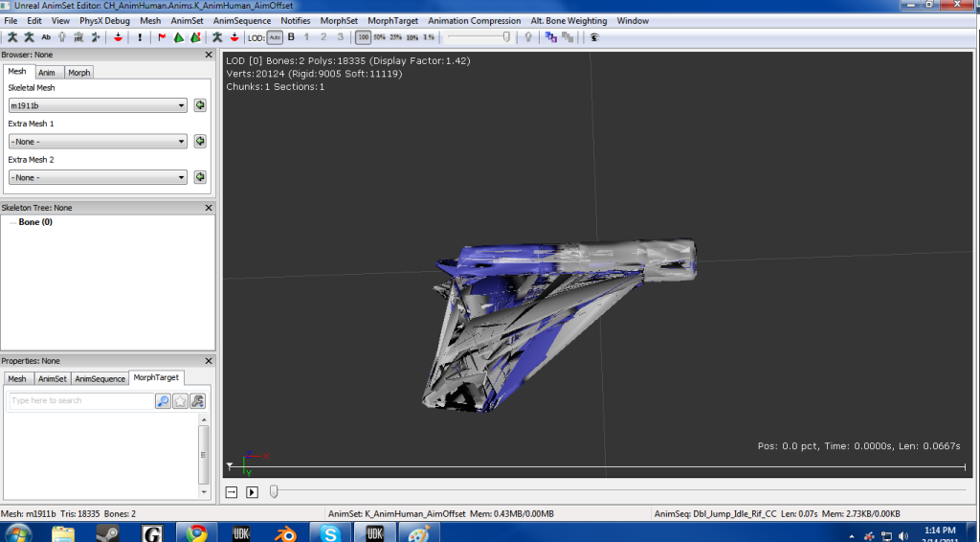The image size is (980, 542).
Task: Click green arrow beside Skeletal Mesh dropdown
Action: tap(200, 105)
